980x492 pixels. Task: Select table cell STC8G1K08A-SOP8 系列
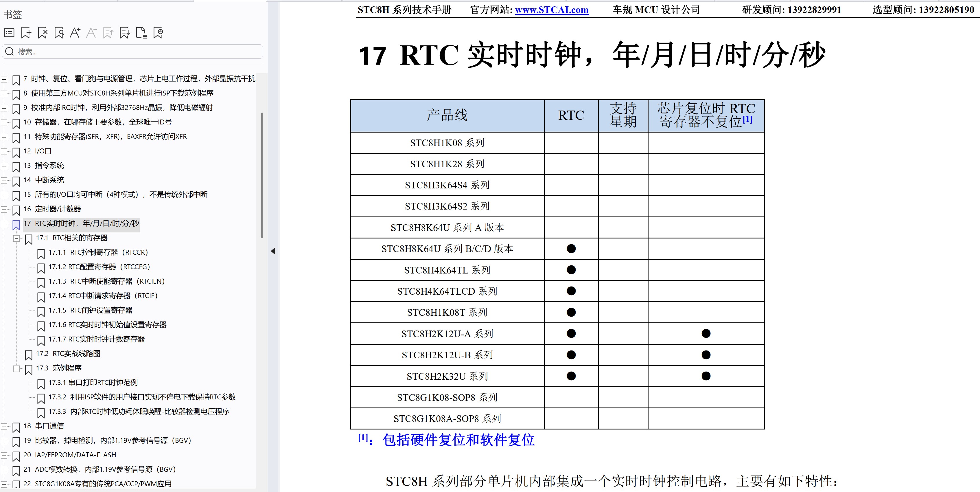click(447, 418)
